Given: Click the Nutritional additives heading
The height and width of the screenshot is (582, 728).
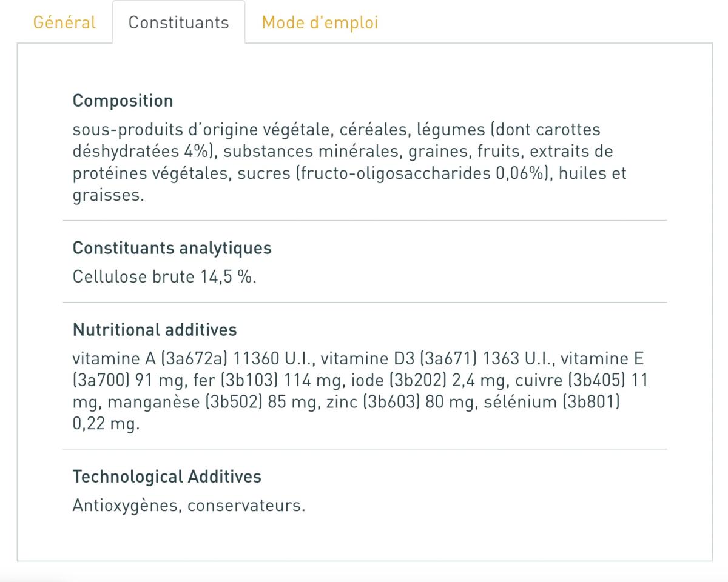Looking at the screenshot, I should [x=155, y=330].
